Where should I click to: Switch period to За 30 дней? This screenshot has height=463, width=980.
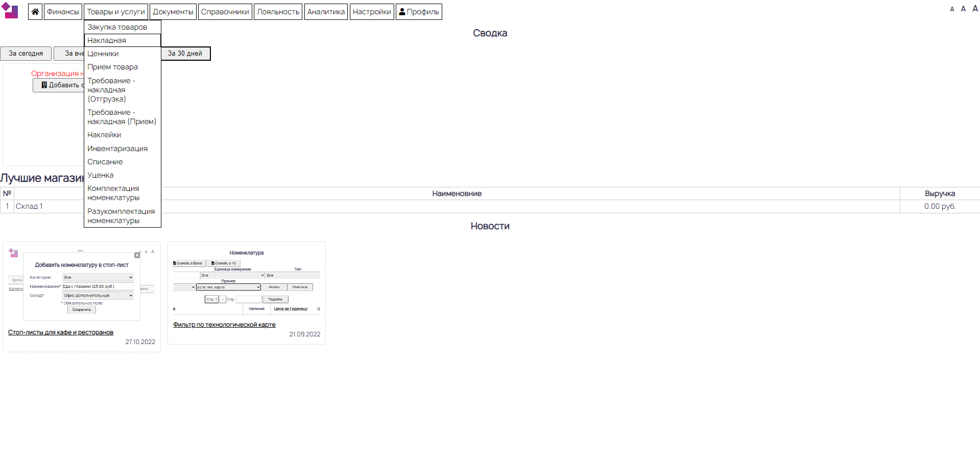click(x=185, y=54)
